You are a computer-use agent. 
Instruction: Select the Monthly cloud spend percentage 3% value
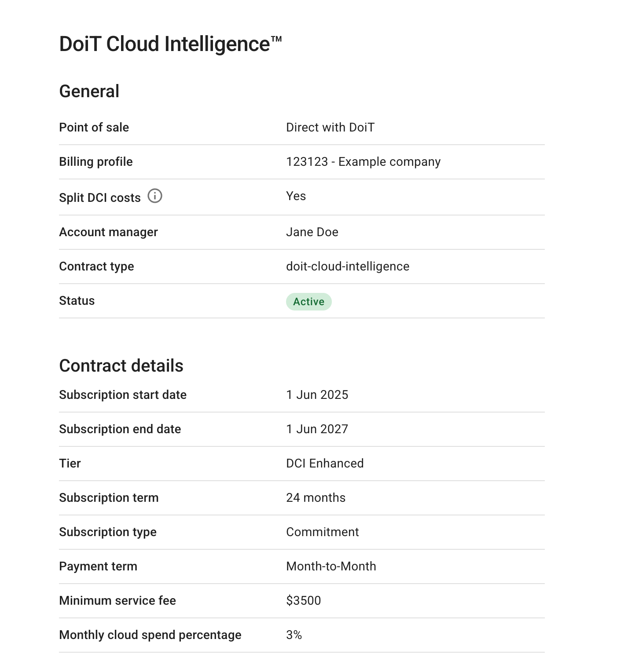[x=294, y=635]
